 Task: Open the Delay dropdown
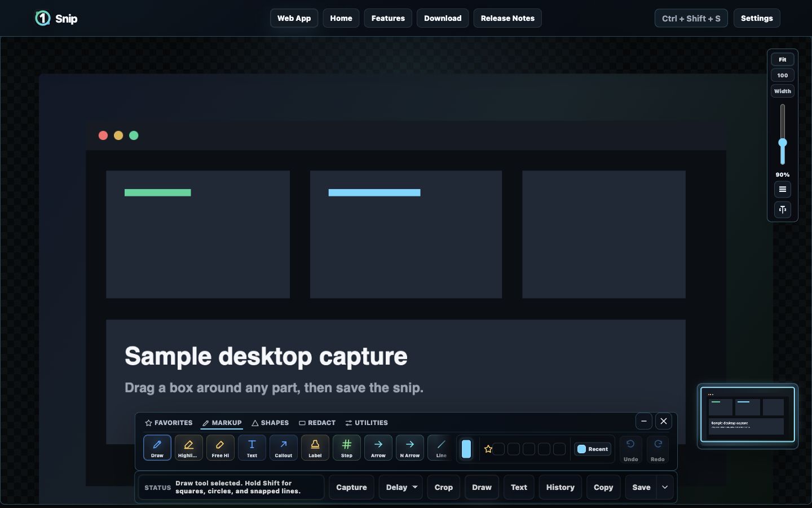click(x=401, y=487)
